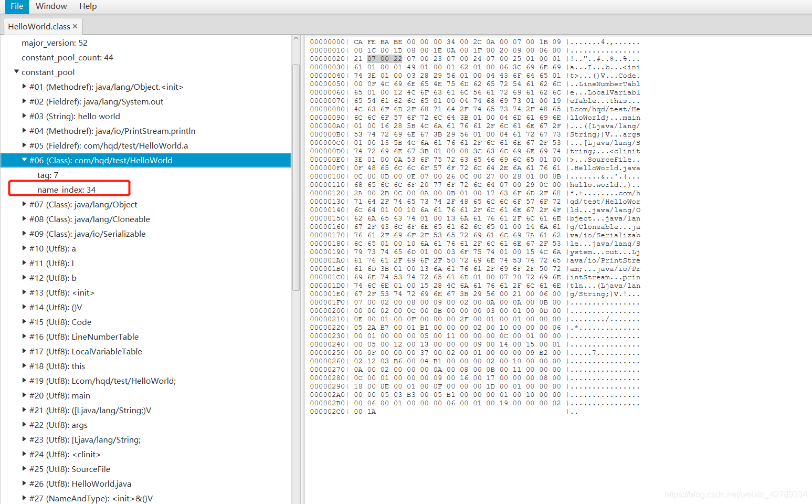
Task: Expand the #27 NameAndType entry
Action: [24, 498]
